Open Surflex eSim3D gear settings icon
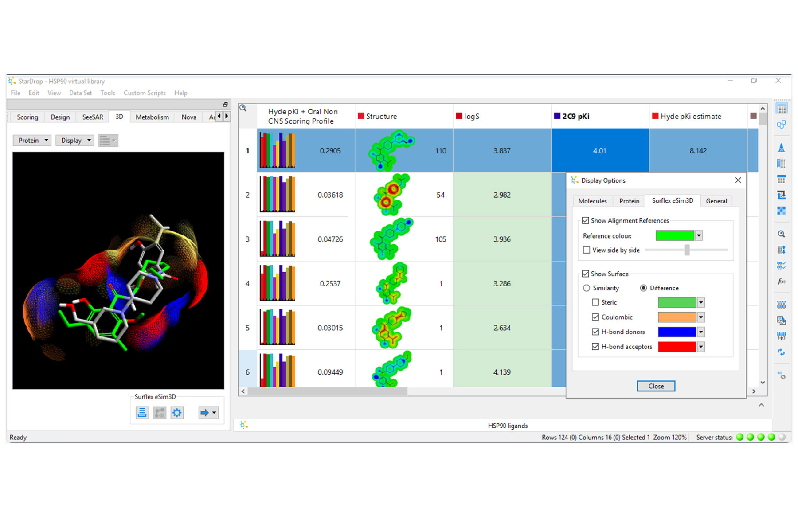Viewport: 798px width, 532px height. coord(177,413)
